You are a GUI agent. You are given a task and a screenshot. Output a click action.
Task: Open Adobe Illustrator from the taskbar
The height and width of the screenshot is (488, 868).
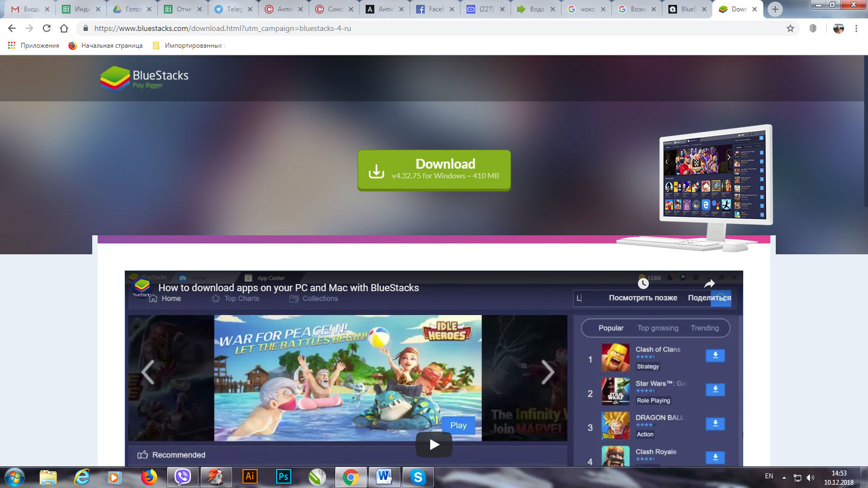point(250,477)
